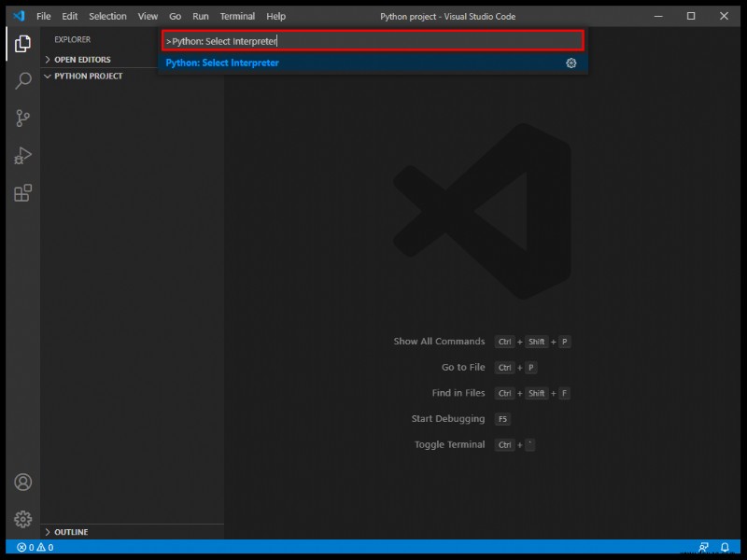This screenshot has height=560, width=747.
Task: Open the Selection menu
Action: (107, 16)
